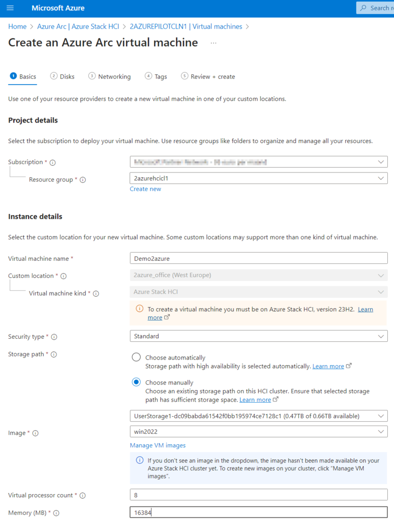The width and height of the screenshot is (394, 532).
Task: Show info tooltip for Custom location
Action: coord(63,276)
